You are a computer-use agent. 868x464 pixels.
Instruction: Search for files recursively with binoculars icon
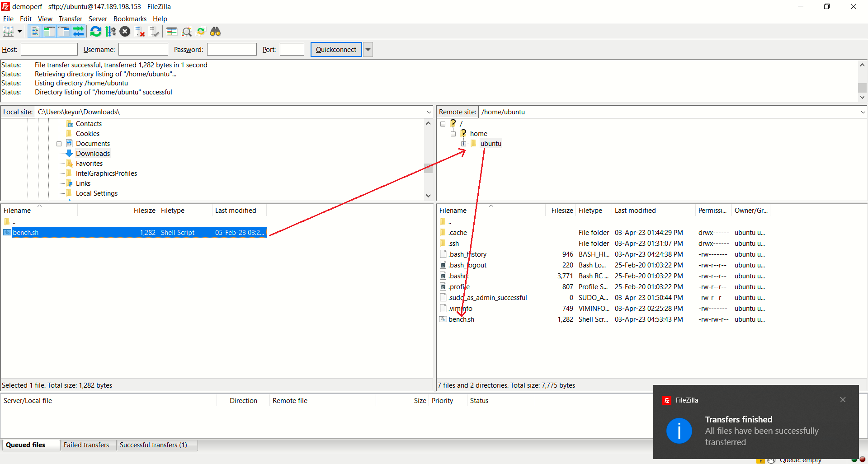pos(216,32)
